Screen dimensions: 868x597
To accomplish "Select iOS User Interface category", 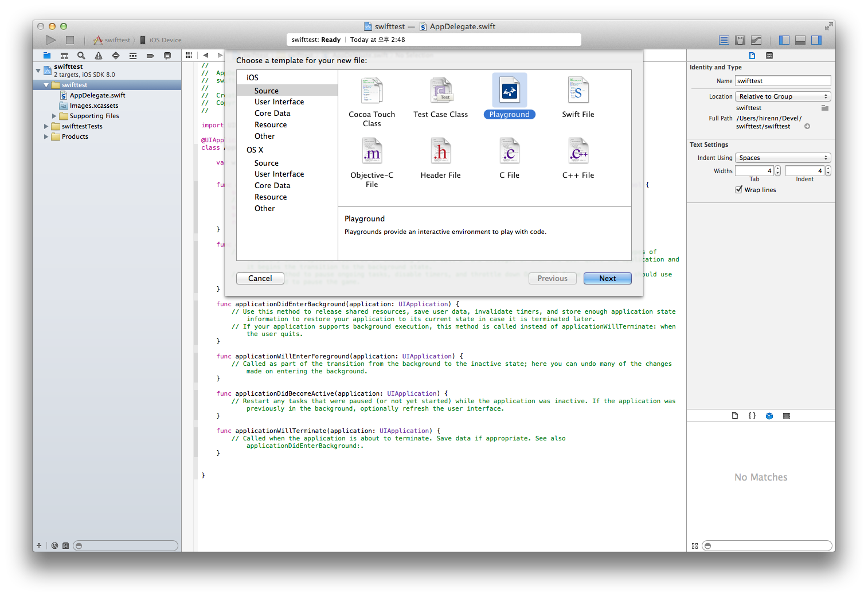I will tap(287, 102).
